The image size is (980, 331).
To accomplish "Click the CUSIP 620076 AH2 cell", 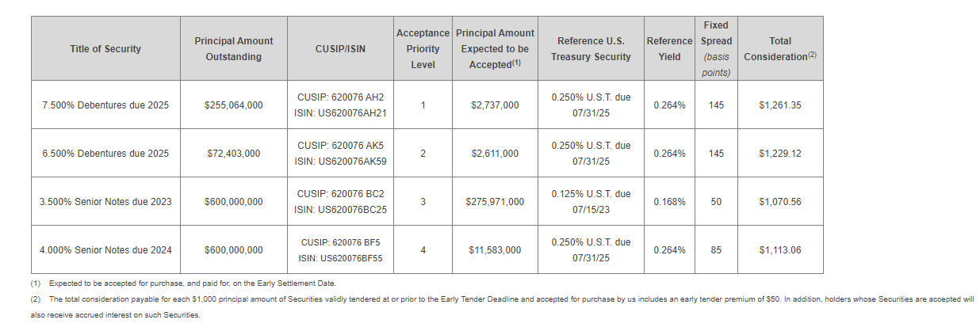I will [x=340, y=97].
